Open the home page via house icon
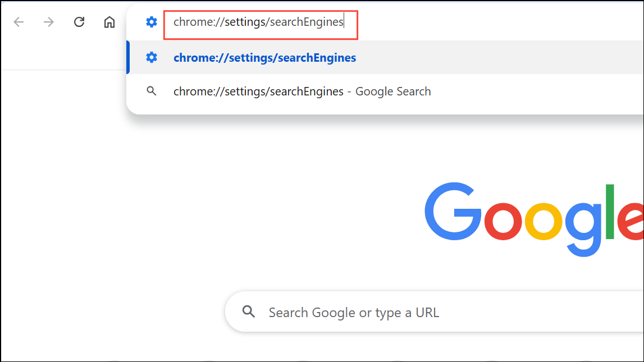Screen dimensions: 644x362 click(109, 22)
